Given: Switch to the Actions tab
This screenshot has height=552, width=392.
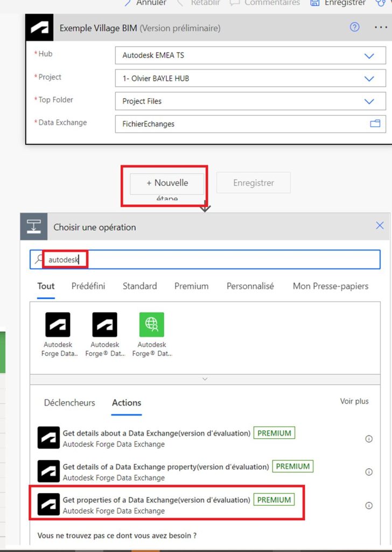Looking at the screenshot, I should 127,402.
